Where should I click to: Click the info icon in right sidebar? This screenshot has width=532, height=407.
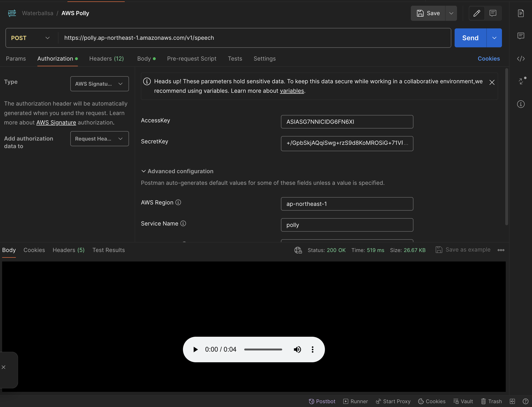[x=521, y=104]
